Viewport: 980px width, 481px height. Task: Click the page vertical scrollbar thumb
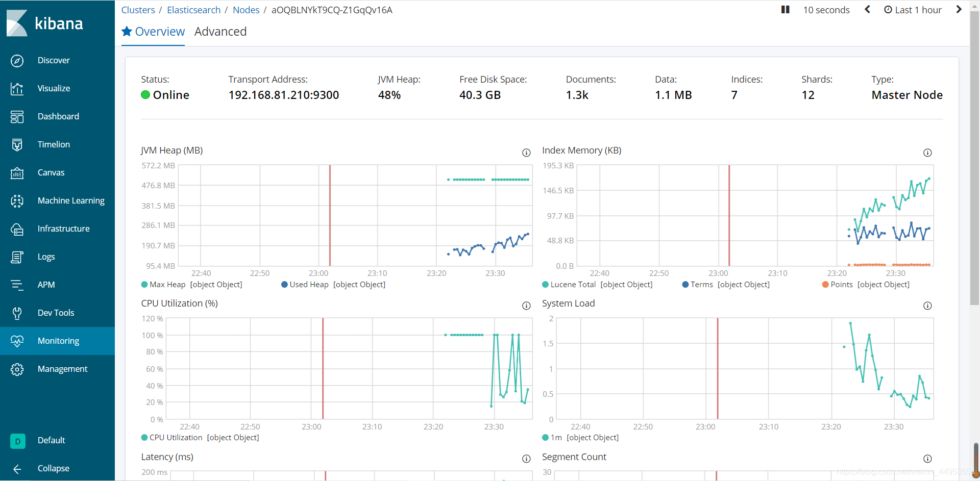tap(974, 158)
